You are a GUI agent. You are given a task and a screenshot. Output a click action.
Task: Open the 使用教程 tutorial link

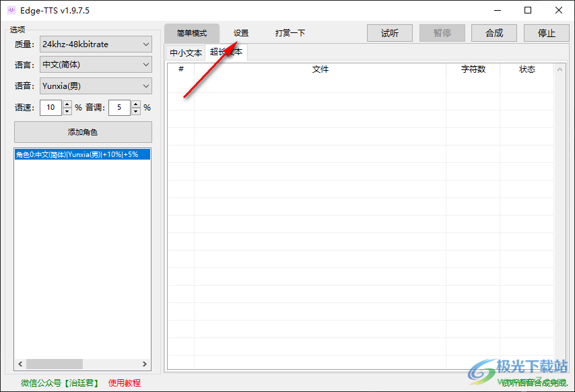[x=125, y=383]
